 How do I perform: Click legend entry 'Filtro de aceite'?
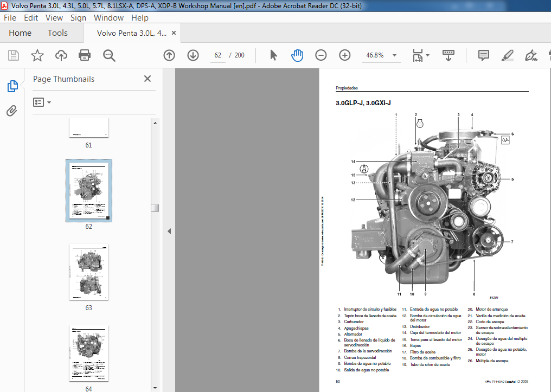click(422, 352)
